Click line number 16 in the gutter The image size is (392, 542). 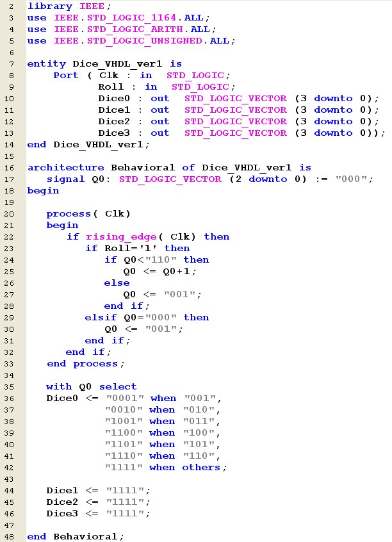(x=10, y=168)
